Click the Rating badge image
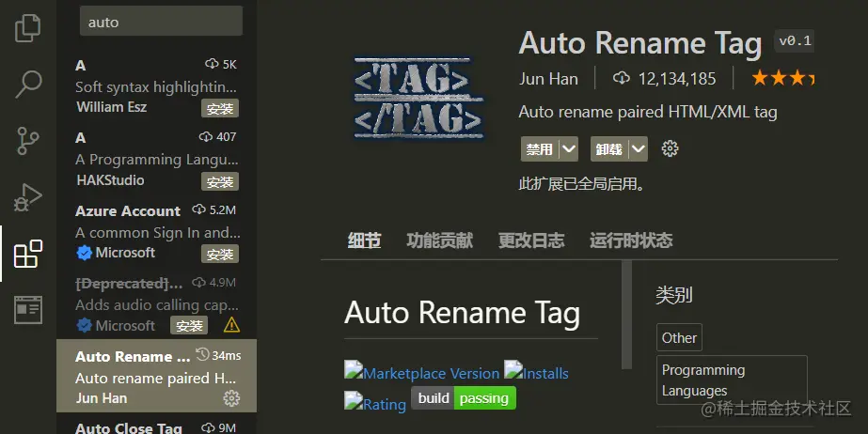The image size is (868, 434). click(354, 400)
